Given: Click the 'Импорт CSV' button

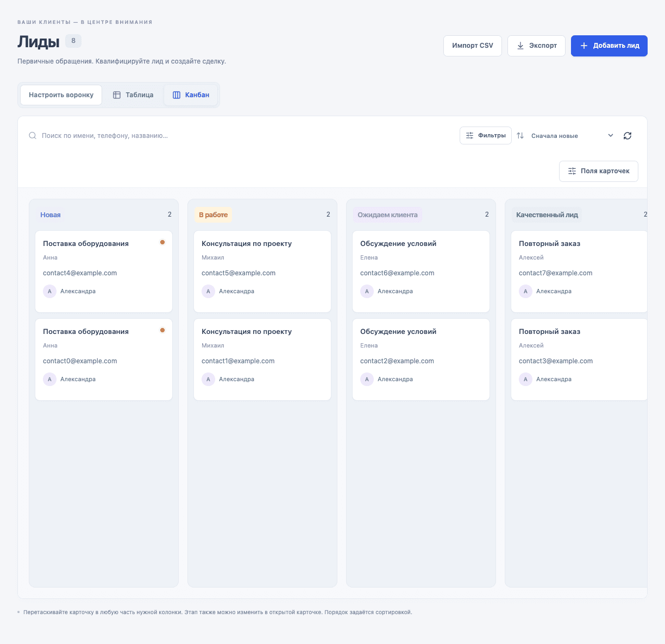Looking at the screenshot, I should click(473, 46).
